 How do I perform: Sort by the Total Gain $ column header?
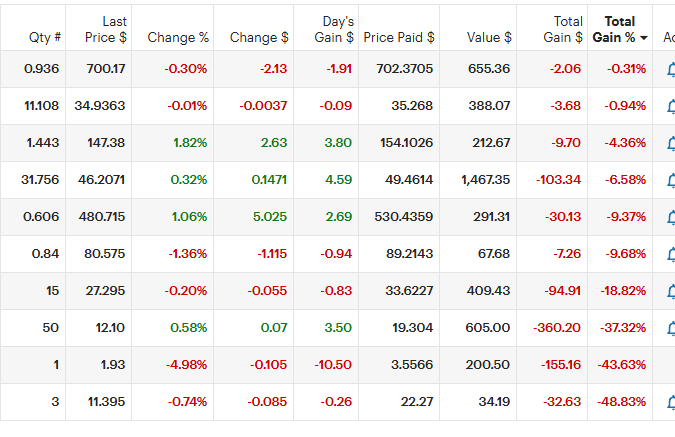pos(563,29)
